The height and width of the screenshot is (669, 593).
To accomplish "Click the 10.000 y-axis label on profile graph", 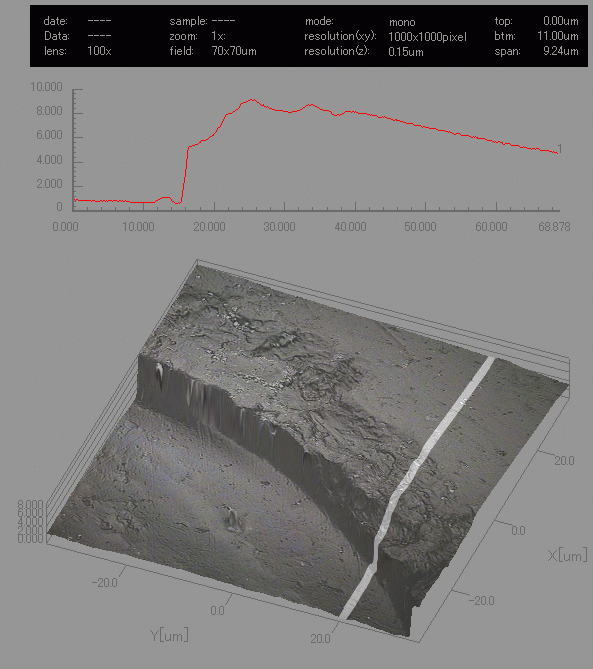I will (46, 87).
